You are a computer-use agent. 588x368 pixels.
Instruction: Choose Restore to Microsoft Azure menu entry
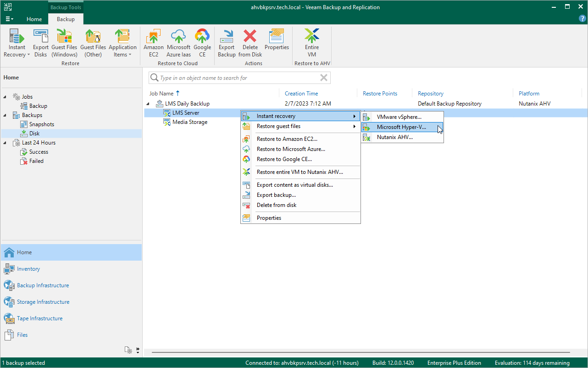[300, 149]
